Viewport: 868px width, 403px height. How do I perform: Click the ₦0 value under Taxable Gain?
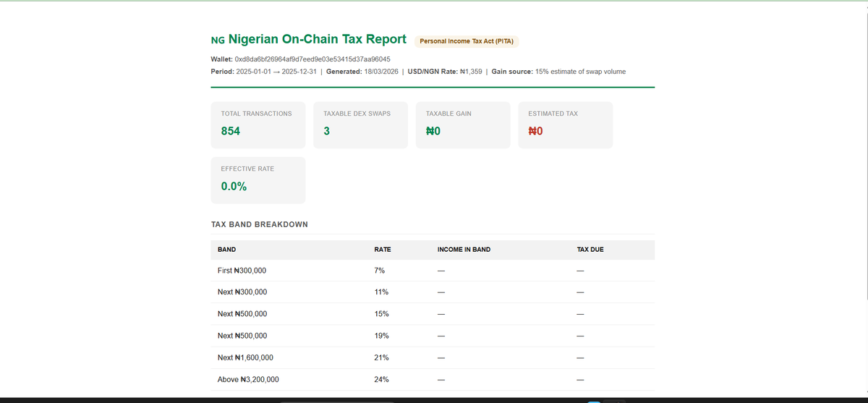[x=433, y=132]
